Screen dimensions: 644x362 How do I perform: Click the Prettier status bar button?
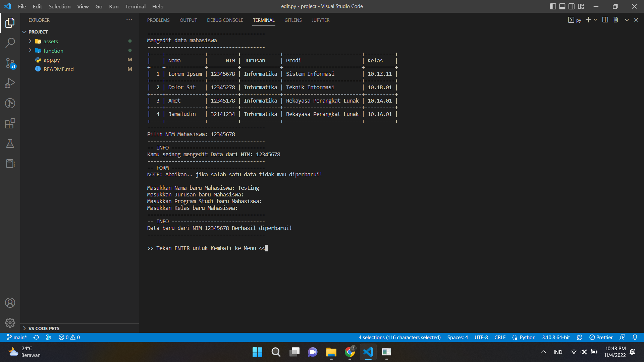[601, 337]
